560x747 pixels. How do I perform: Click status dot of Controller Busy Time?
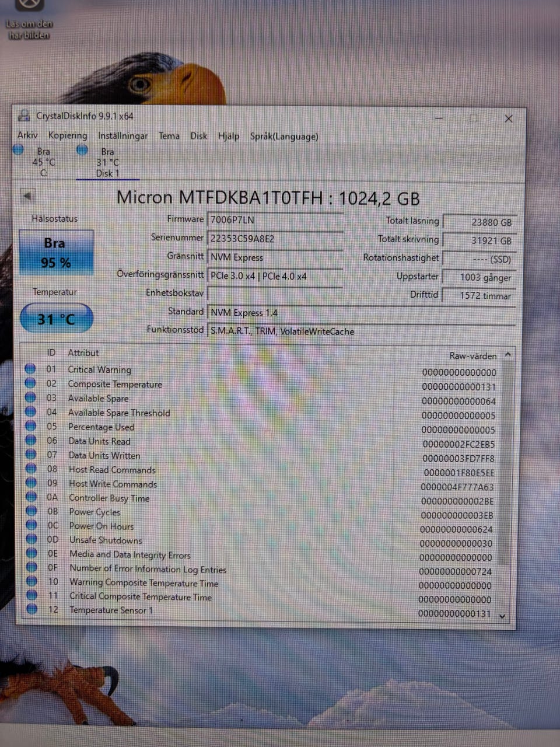[32, 497]
